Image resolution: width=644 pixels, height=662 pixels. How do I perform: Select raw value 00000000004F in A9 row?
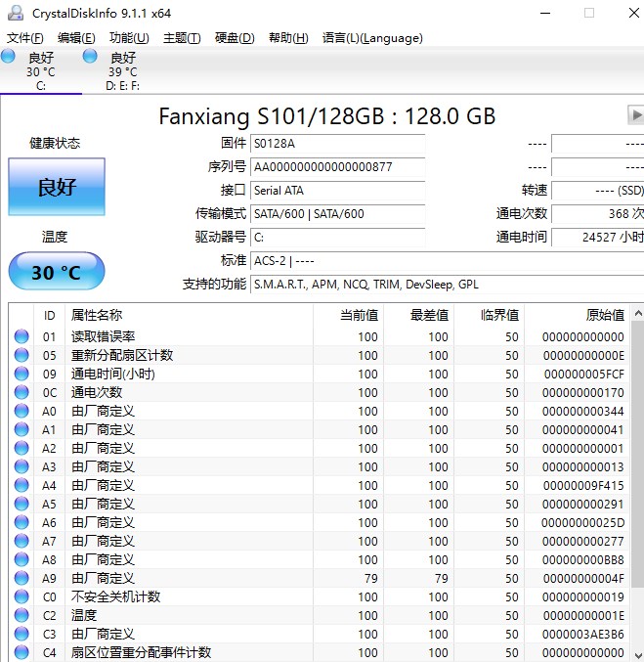click(x=583, y=579)
